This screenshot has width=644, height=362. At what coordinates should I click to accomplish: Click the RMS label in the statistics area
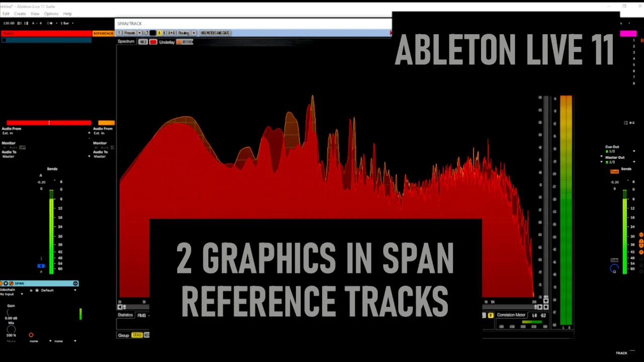pyautogui.click(x=142, y=315)
